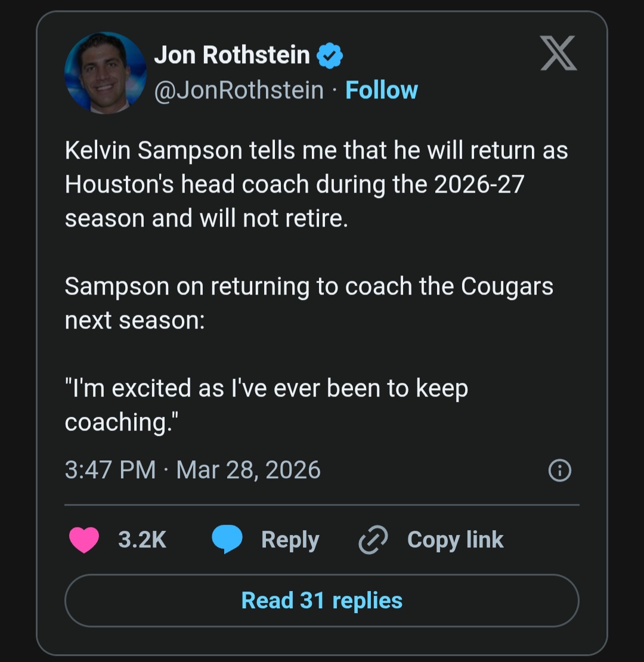Viewport: 644px width, 662px height.
Task: Click the X logo icon
Action: click(559, 53)
